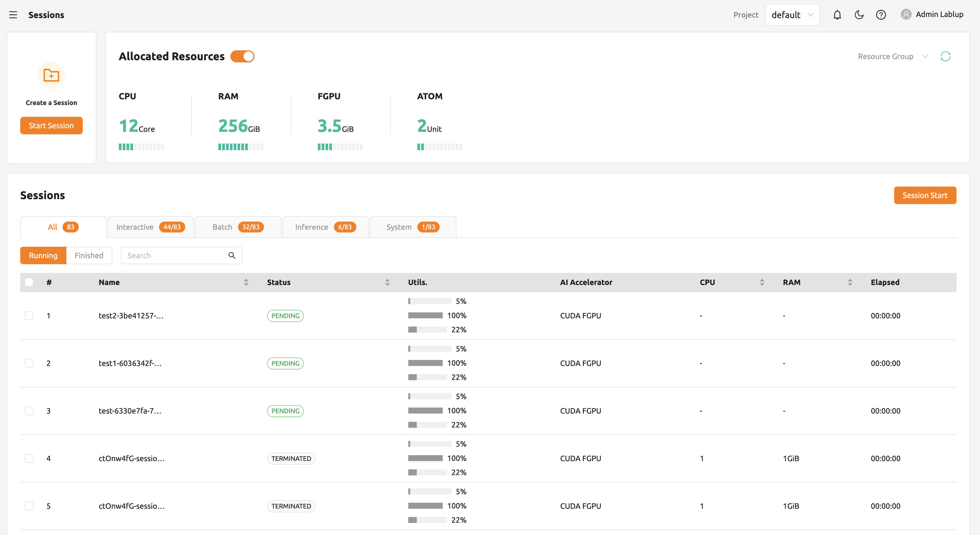The height and width of the screenshot is (535, 980).
Task: Switch to dark mode with moon icon
Action: [x=859, y=15]
